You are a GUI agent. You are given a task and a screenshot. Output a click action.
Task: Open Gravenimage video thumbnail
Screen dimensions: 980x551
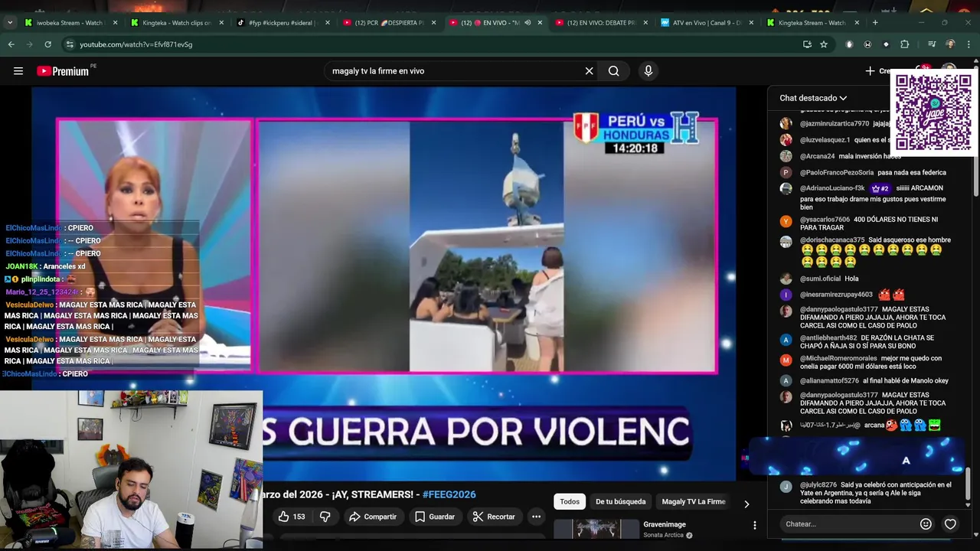click(596, 529)
